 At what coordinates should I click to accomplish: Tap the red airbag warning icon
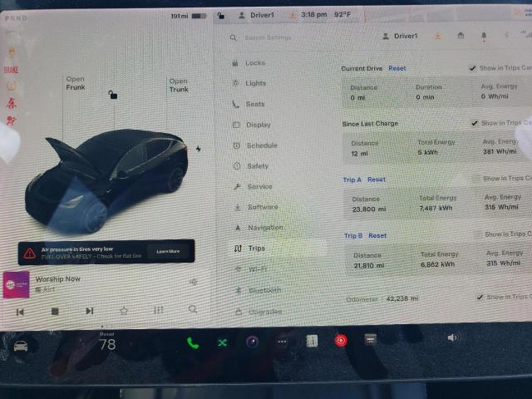11,120
